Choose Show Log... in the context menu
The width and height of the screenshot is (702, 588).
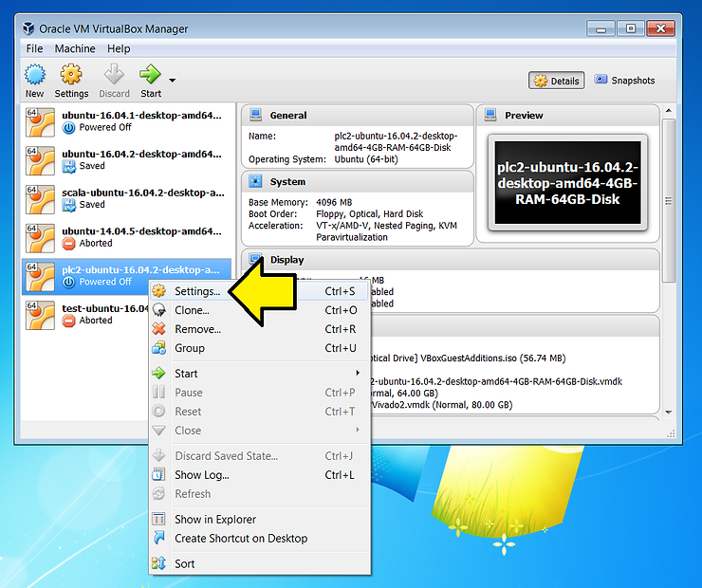259,475
